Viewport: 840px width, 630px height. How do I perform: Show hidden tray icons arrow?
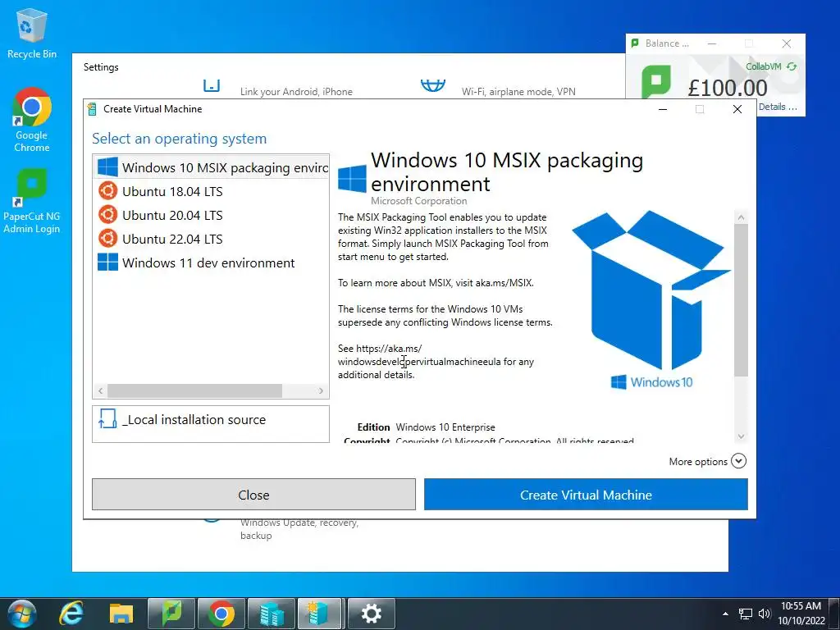click(x=725, y=614)
